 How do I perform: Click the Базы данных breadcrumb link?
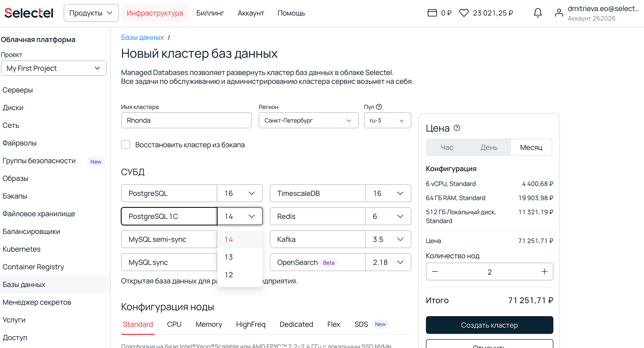point(142,37)
